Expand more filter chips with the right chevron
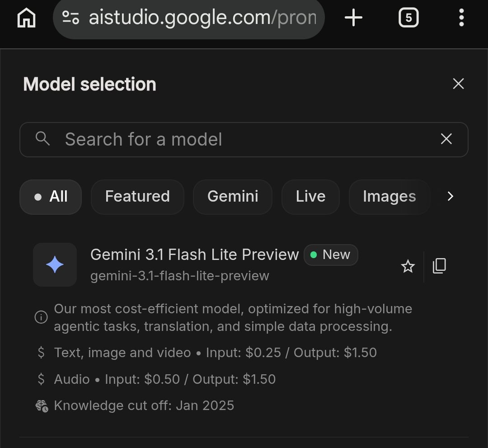Viewport: 488px width, 448px height. 450,197
